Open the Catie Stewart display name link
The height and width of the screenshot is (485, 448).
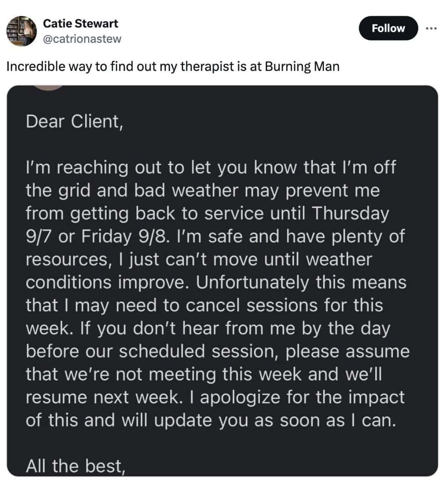81,23
